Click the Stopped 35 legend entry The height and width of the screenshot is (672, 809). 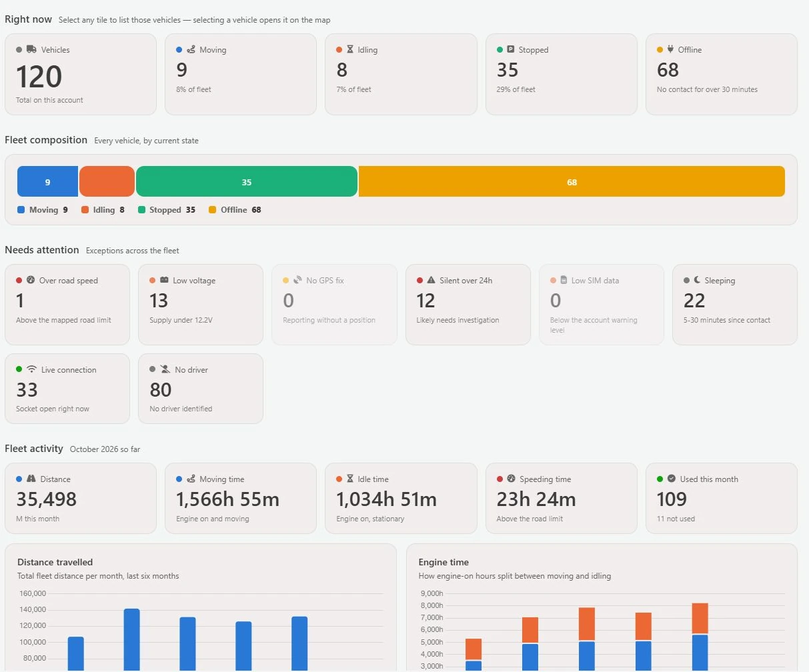pyautogui.click(x=167, y=210)
